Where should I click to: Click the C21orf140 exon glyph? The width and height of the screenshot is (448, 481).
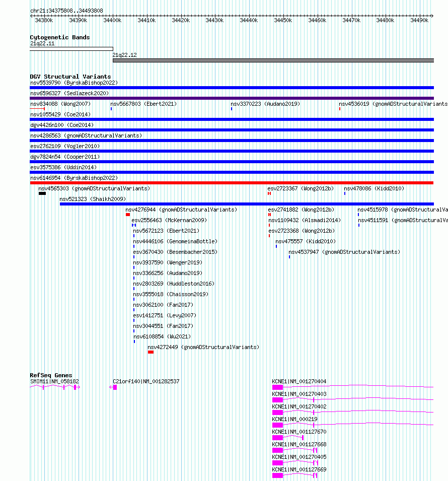[x=115, y=387]
